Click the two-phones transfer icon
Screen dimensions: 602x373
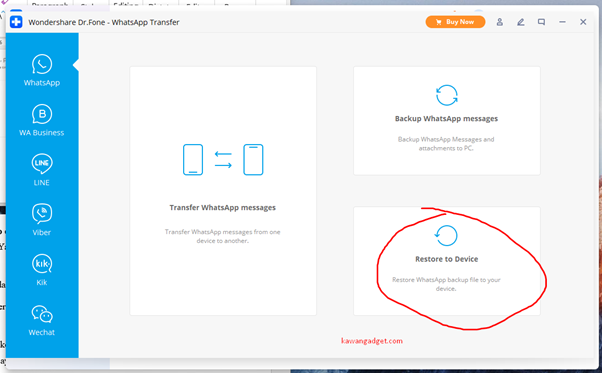223,160
